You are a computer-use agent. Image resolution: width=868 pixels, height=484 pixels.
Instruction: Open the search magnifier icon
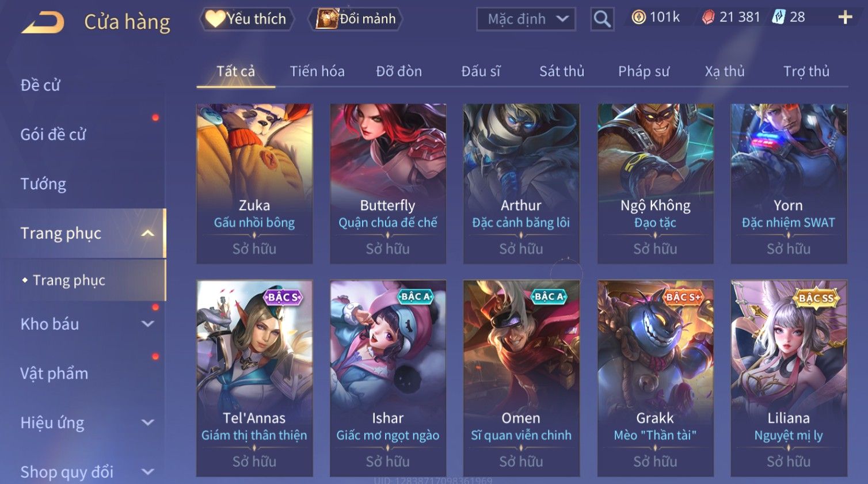coord(602,19)
